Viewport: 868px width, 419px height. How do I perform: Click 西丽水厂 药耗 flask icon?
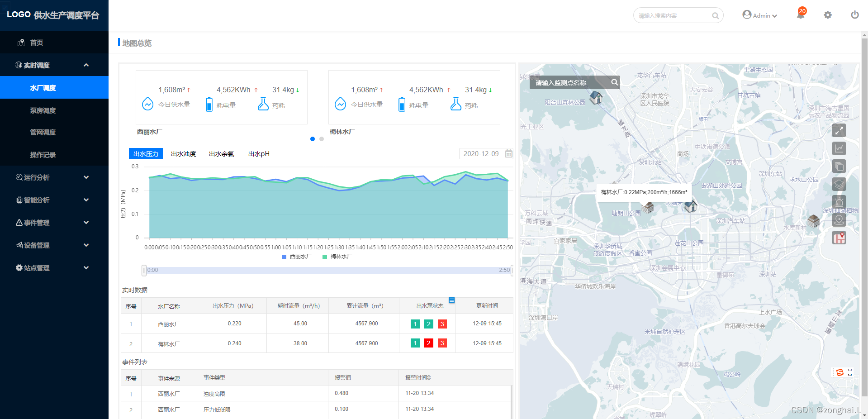tap(263, 104)
